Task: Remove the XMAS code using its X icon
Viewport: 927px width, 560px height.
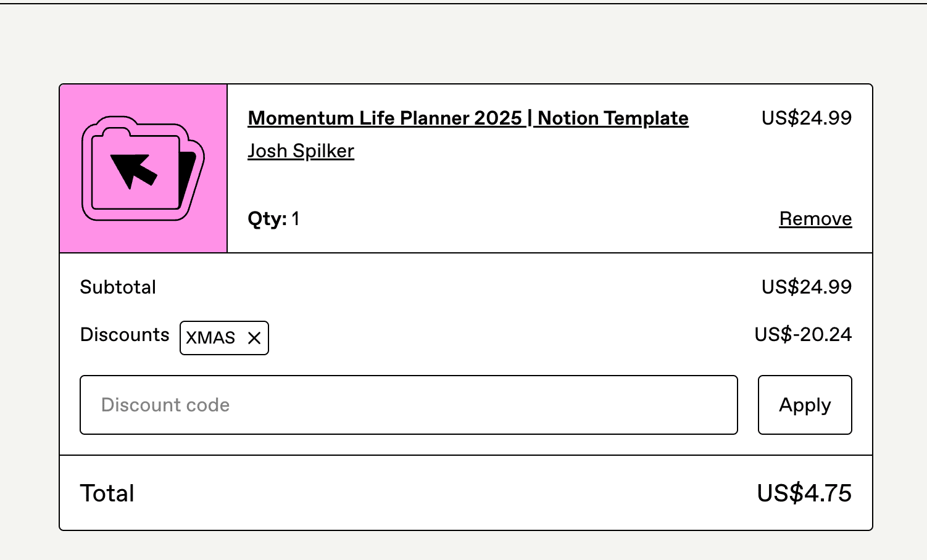Action: (254, 338)
